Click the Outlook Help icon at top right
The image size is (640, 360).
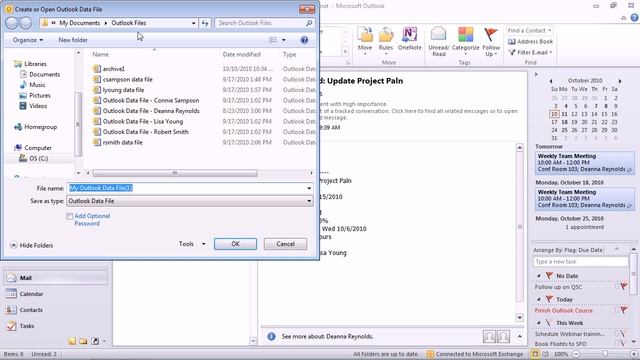[x=634, y=18]
